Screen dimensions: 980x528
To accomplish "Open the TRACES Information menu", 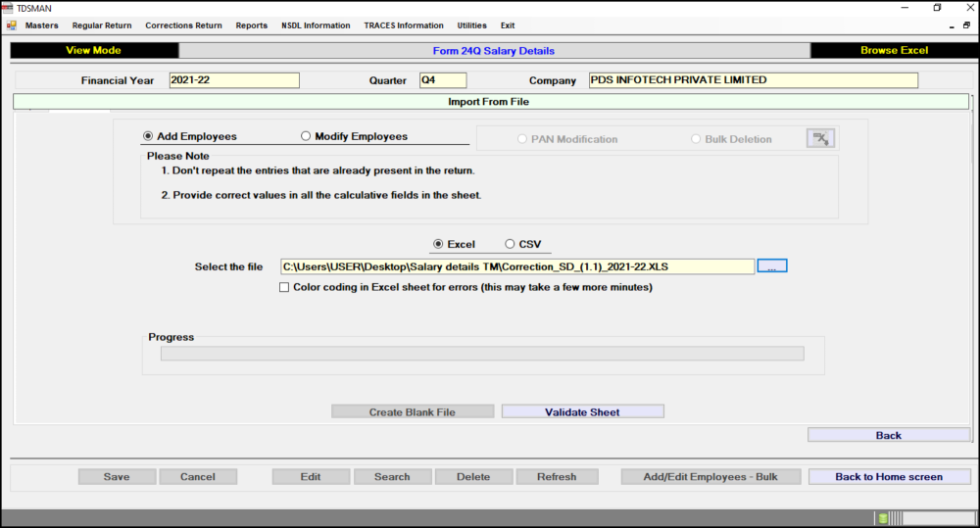I will pyautogui.click(x=404, y=25).
